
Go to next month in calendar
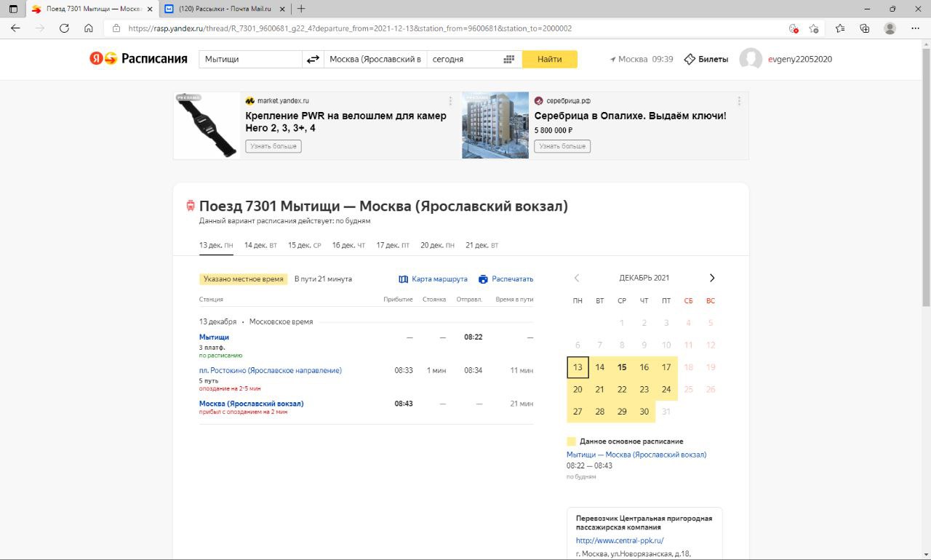tap(711, 278)
